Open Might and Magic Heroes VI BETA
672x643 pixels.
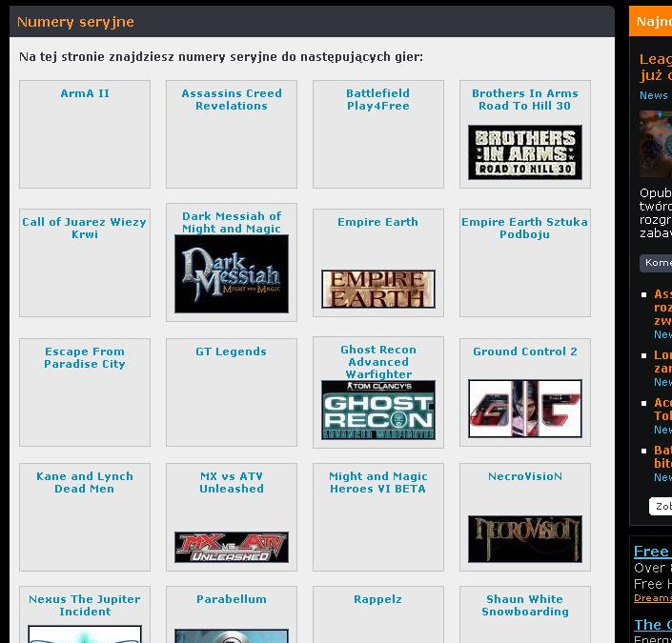pos(378,483)
